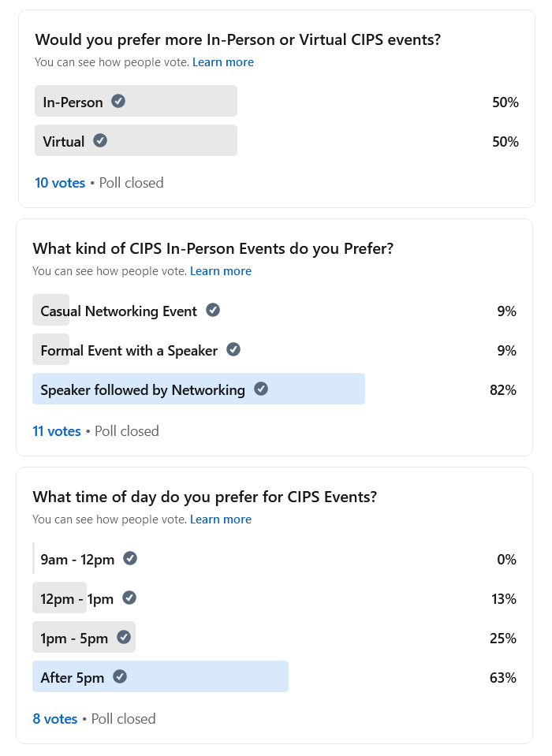
Task: Open Learn more link in In-Person or Virtual poll
Action: [x=223, y=62]
